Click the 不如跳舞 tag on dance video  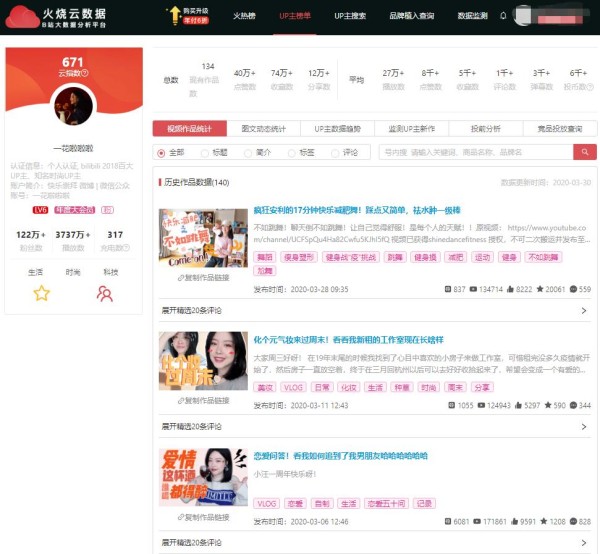coord(543,257)
